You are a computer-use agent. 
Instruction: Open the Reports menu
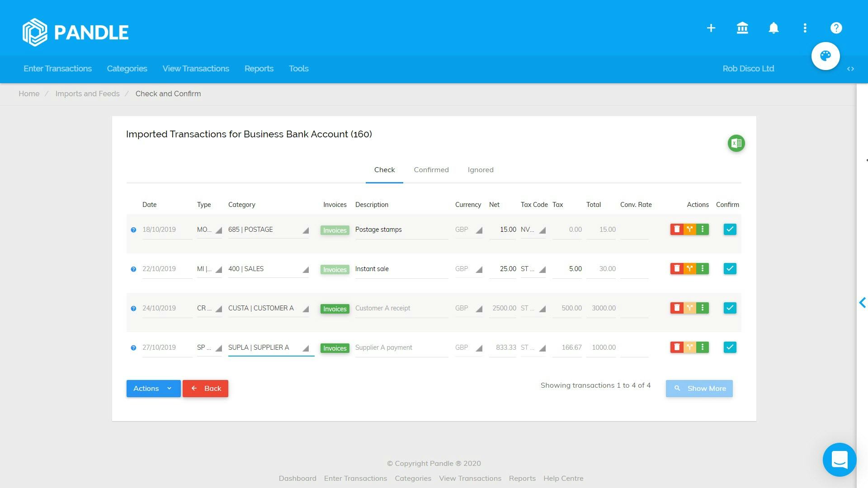pos(259,69)
